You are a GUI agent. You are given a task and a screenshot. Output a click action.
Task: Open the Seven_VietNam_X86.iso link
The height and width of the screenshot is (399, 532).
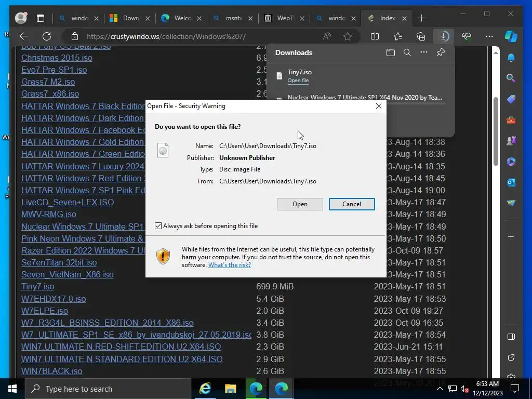coord(67,274)
